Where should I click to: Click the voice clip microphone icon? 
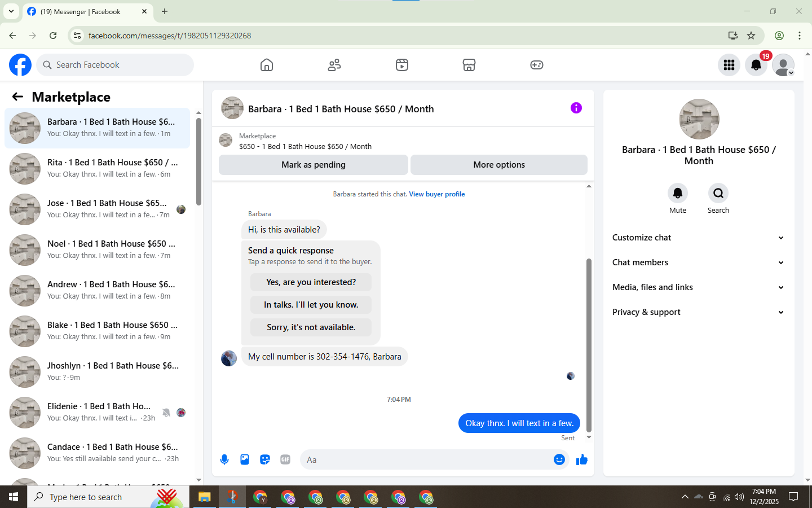pyautogui.click(x=224, y=459)
